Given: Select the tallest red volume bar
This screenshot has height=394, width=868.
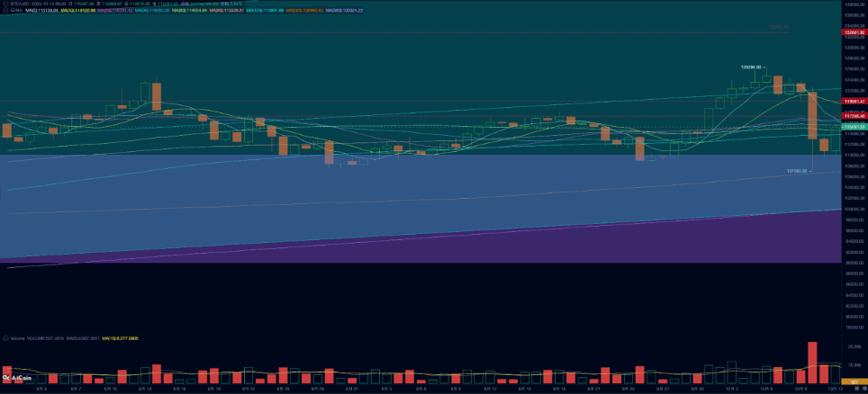Looking at the screenshot, I should coord(813,363).
